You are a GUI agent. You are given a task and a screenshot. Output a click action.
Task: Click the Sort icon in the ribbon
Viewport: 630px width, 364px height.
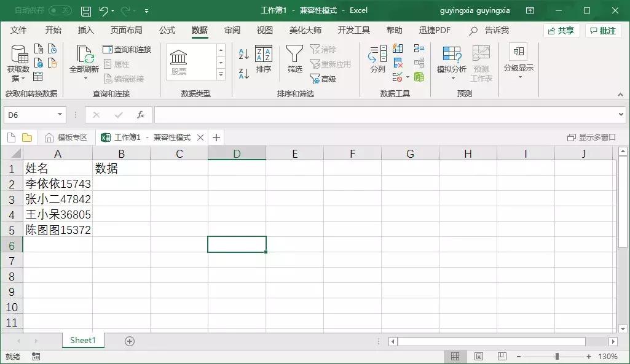[264, 61]
